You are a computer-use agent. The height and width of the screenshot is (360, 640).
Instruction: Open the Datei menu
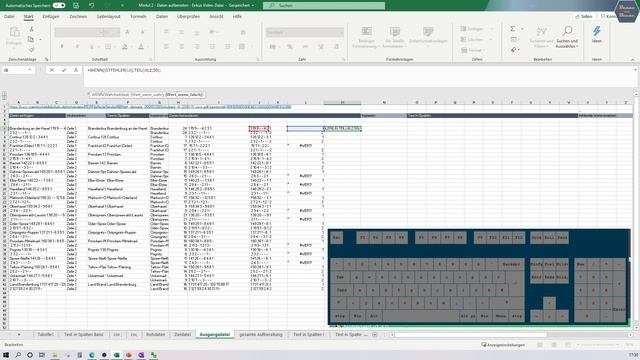[9, 17]
